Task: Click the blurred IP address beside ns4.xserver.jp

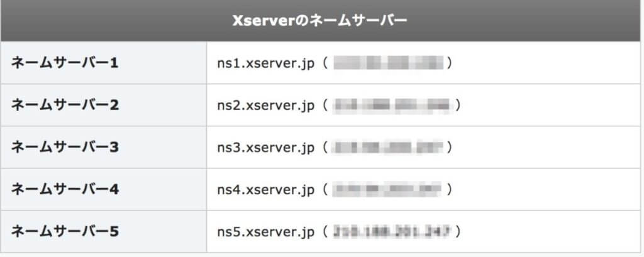Action: point(387,190)
